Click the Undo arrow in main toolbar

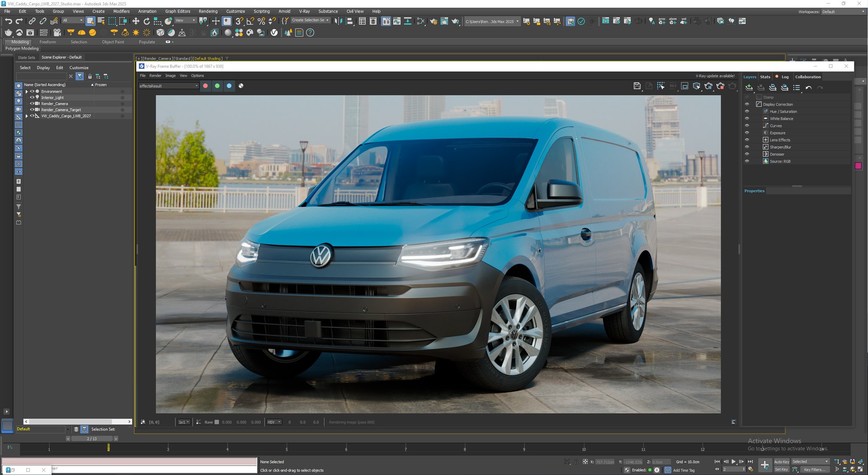8,21
